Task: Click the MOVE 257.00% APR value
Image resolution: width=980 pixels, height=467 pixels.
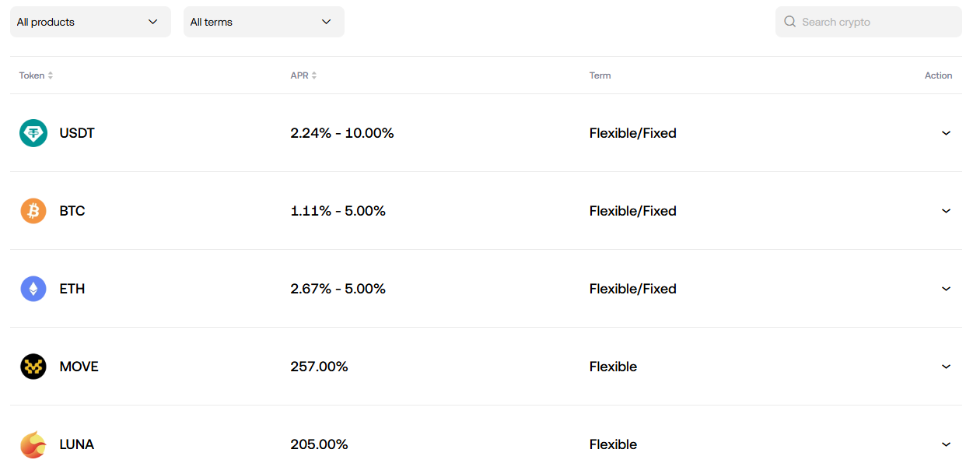Action: pyautogui.click(x=319, y=367)
